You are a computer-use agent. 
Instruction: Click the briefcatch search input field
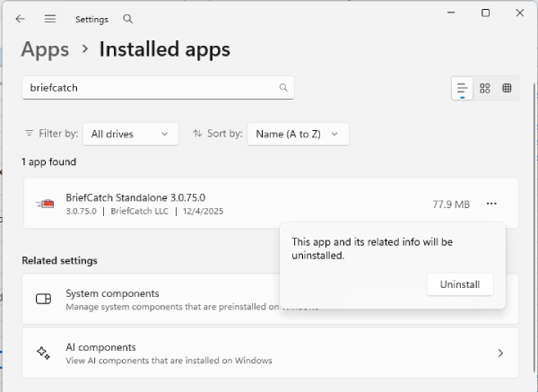point(158,88)
